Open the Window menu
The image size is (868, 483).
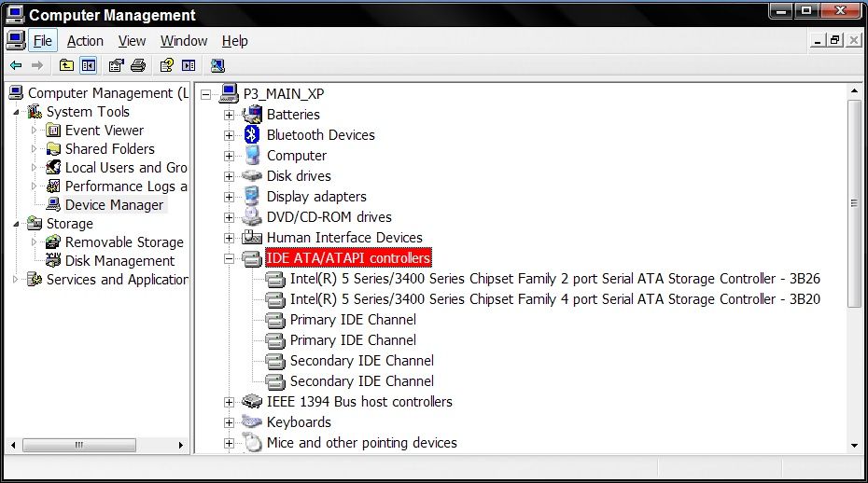(184, 41)
